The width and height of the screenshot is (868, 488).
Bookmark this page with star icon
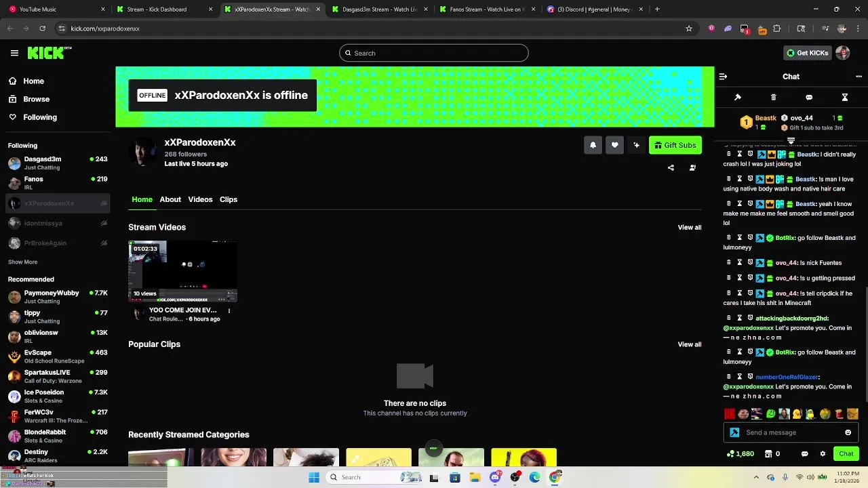coord(689,28)
